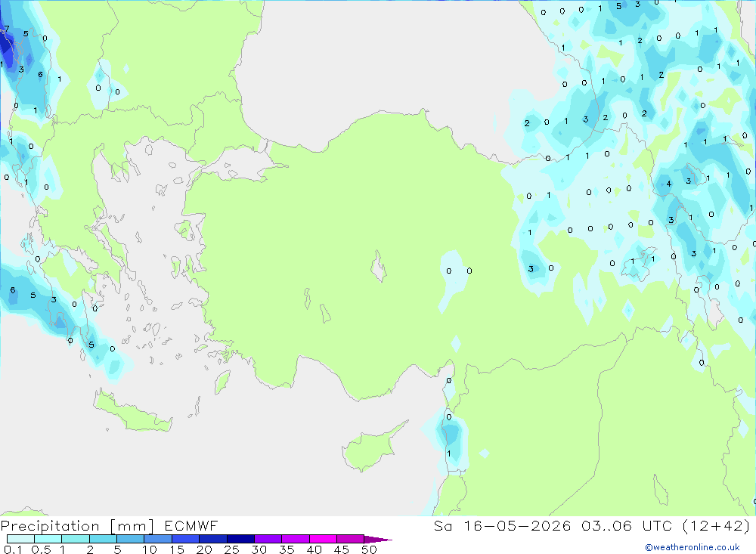The width and height of the screenshot is (756, 554).
Task: Choose the legend swatch between 20 and 25
Action: click(x=212, y=539)
